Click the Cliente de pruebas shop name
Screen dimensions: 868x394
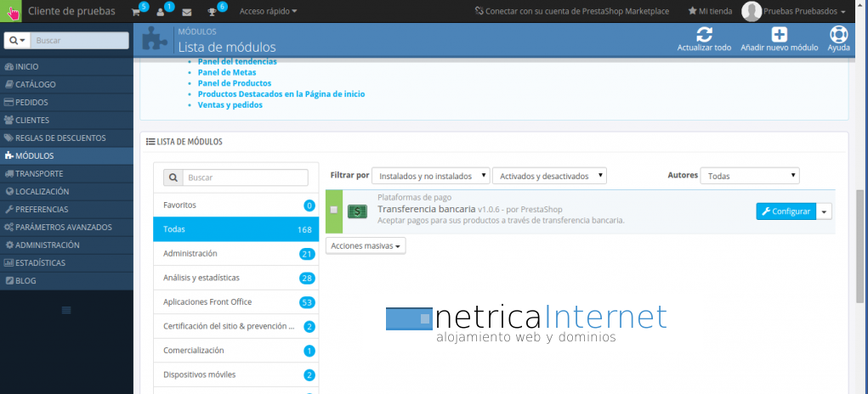point(71,11)
